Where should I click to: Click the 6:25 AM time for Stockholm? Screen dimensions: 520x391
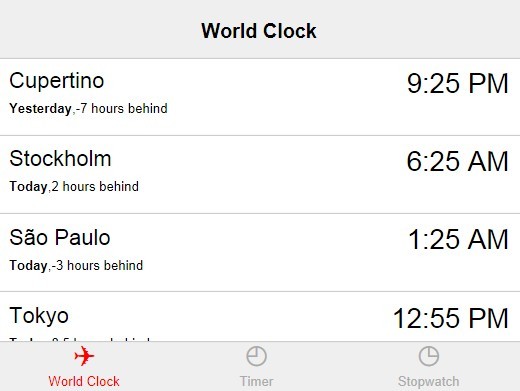[457, 161]
